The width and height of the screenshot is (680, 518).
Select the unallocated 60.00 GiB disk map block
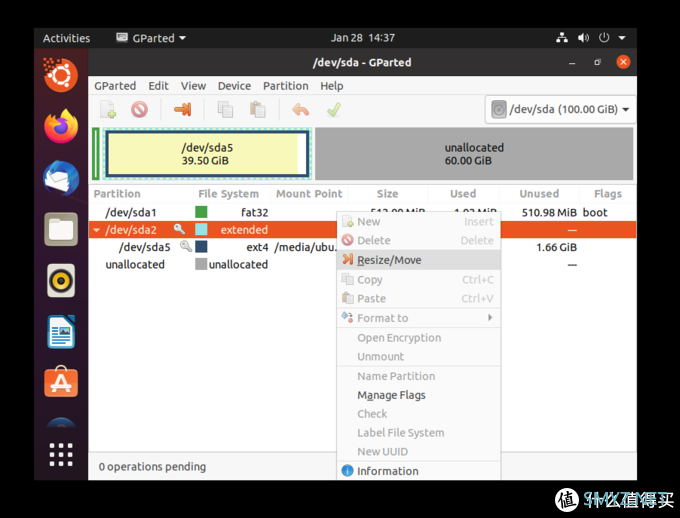coord(474,154)
